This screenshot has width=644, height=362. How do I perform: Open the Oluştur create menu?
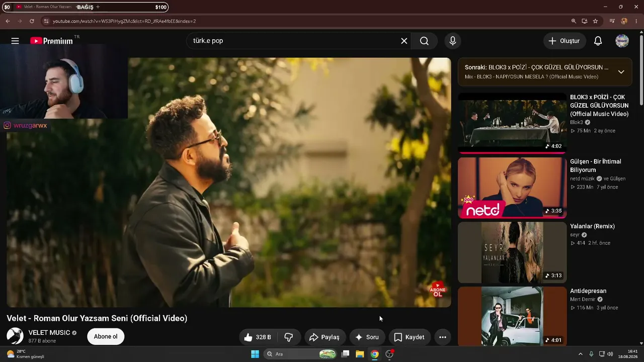coord(565,41)
